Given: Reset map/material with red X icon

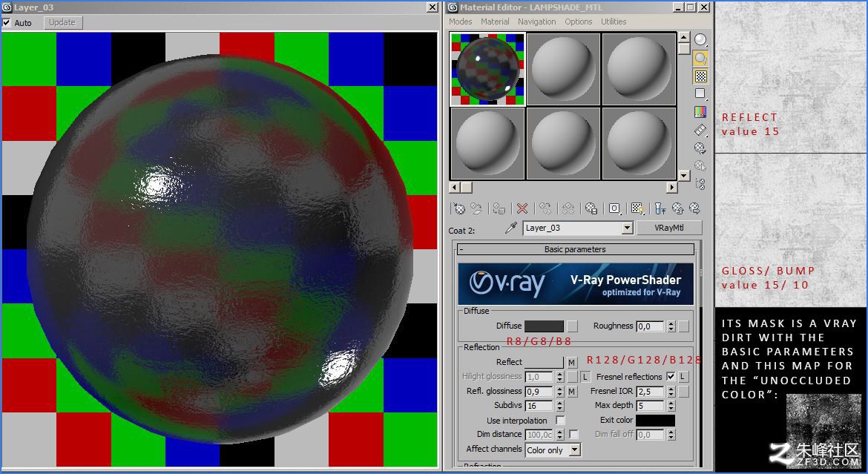Looking at the screenshot, I should (522, 208).
